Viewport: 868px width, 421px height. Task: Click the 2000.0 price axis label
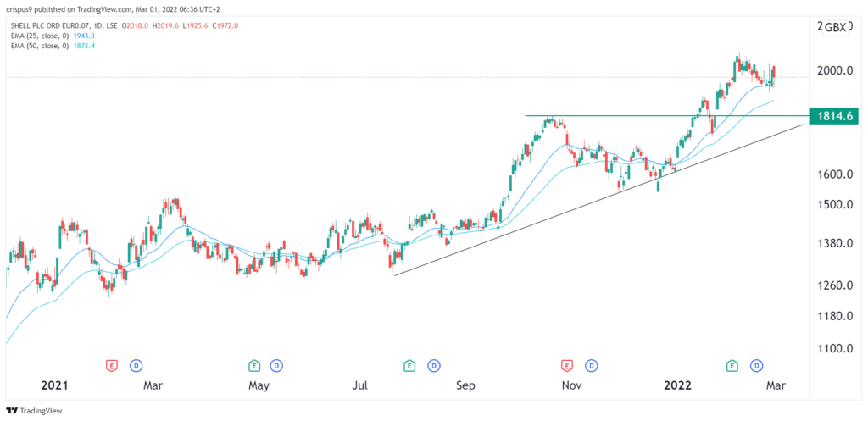[835, 71]
